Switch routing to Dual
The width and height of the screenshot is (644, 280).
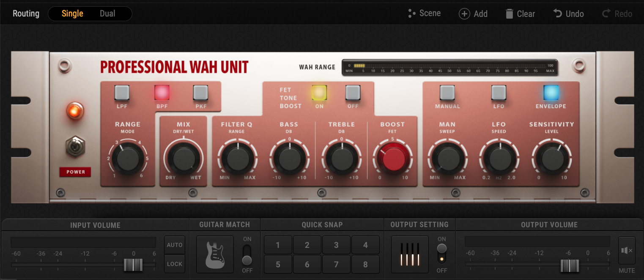pos(107,14)
